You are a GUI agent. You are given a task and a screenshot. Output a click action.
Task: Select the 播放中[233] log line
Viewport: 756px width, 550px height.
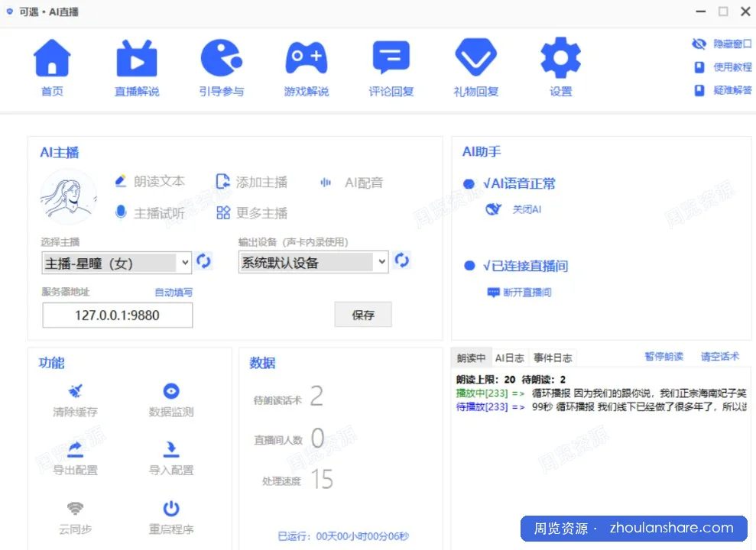[602, 393]
